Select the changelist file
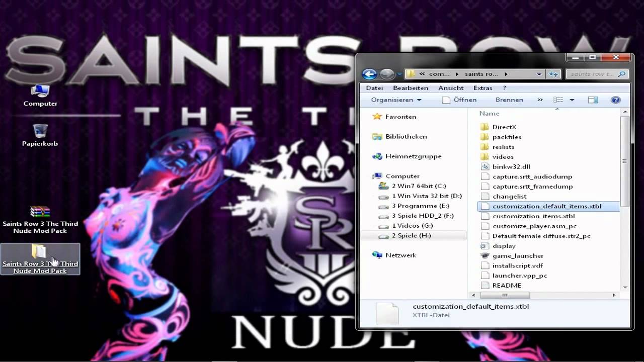The height and width of the screenshot is (362, 644). point(509,197)
